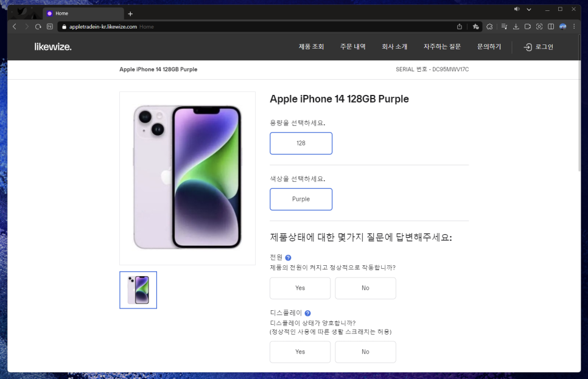
Task: Open 주문 내역 in navigation menu
Action: click(x=353, y=47)
